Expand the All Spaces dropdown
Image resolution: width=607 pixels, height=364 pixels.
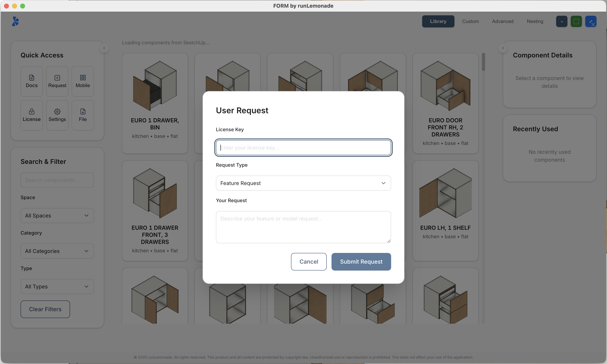click(57, 215)
